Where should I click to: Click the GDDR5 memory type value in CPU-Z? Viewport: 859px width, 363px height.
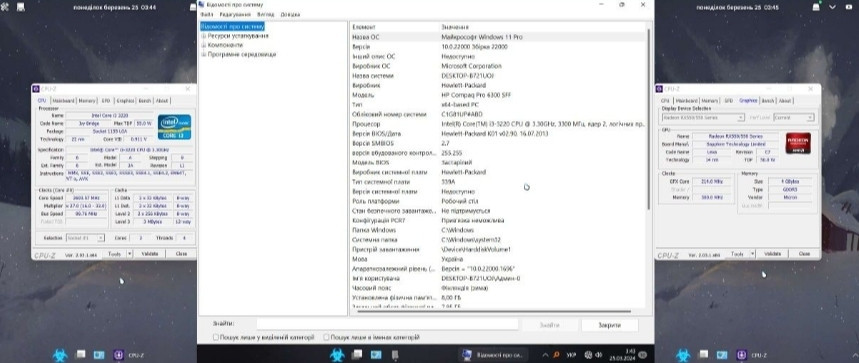coord(789,189)
